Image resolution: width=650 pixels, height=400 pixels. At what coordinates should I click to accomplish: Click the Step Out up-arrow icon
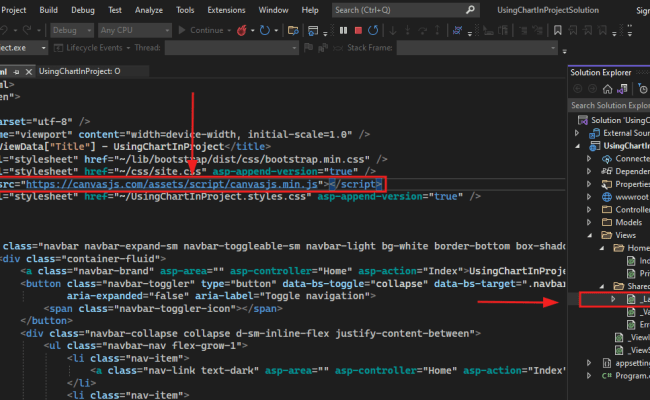pos(437,30)
